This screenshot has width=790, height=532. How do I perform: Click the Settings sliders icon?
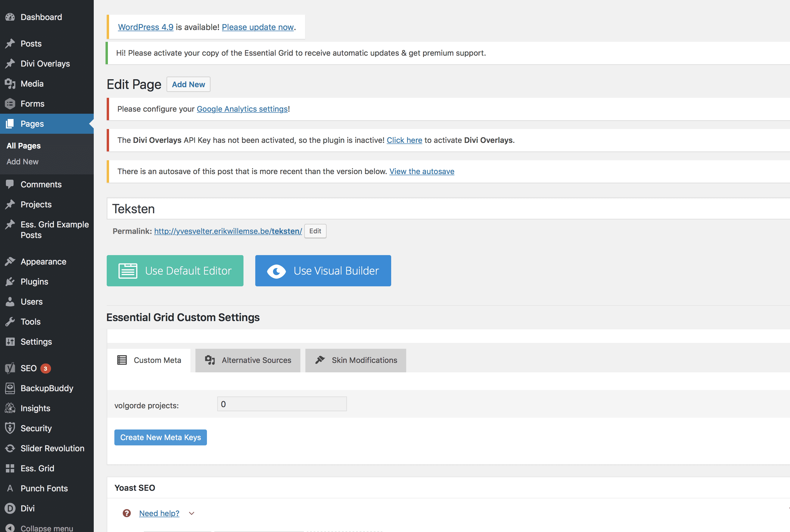coord(10,342)
